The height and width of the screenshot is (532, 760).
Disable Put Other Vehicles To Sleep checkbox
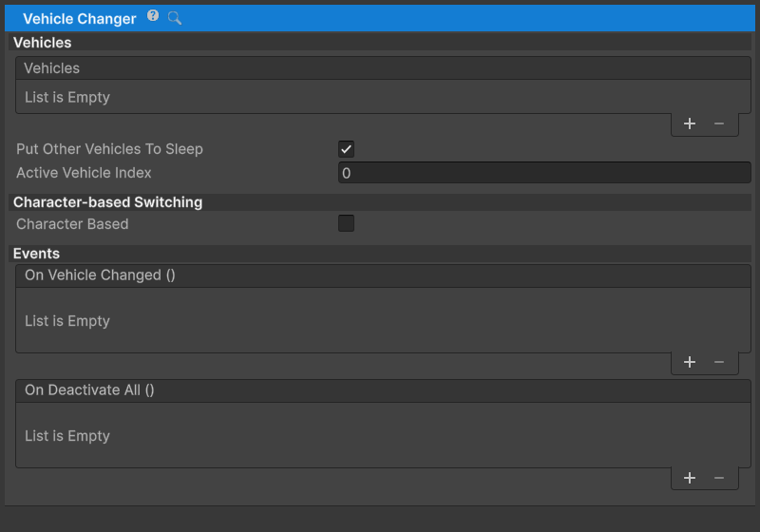click(346, 149)
